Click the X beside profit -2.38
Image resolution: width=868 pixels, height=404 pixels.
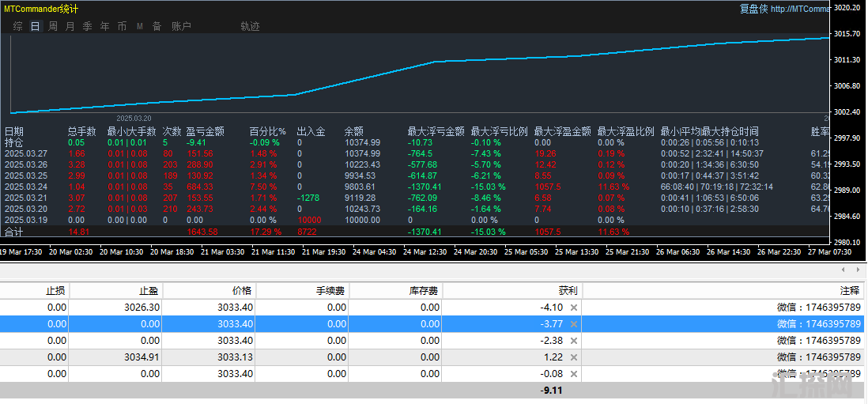(574, 341)
